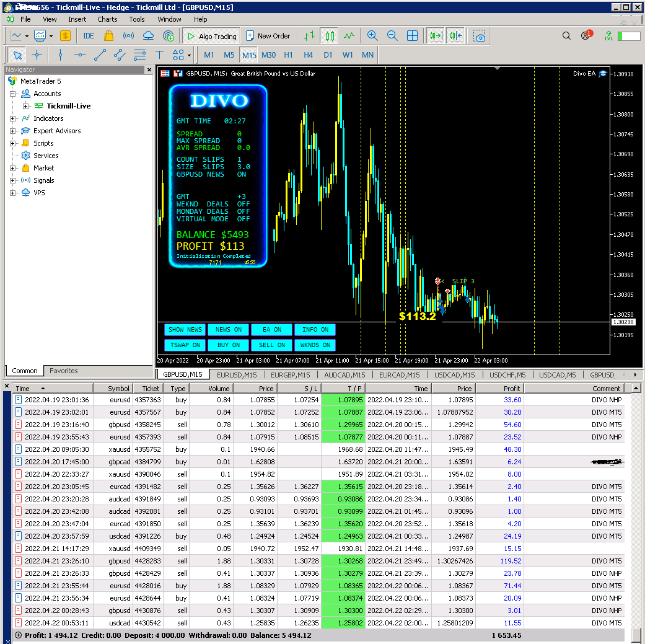Expand the Indicators tree node
Image resolution: width=645 pixels, height=644 pixels.
click(13, 118)
